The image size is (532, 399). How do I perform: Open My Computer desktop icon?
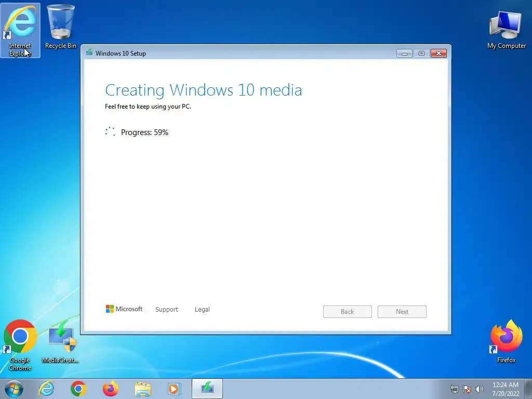tap(506, 30)
